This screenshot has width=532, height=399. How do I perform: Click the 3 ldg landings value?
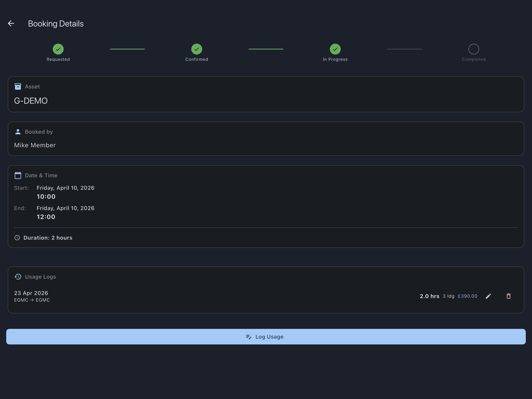[x=448, y=296]
